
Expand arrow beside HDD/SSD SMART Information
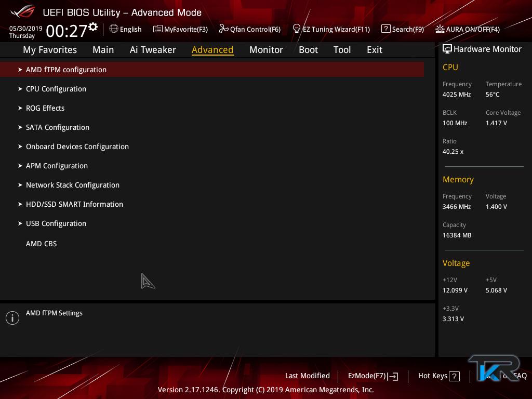coord(20,204)
